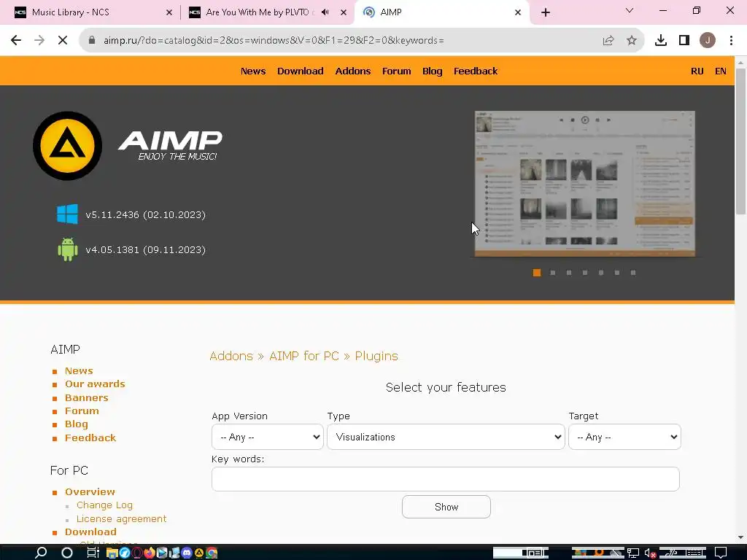Open Download in the orange navigation bar

pos(300,71)
